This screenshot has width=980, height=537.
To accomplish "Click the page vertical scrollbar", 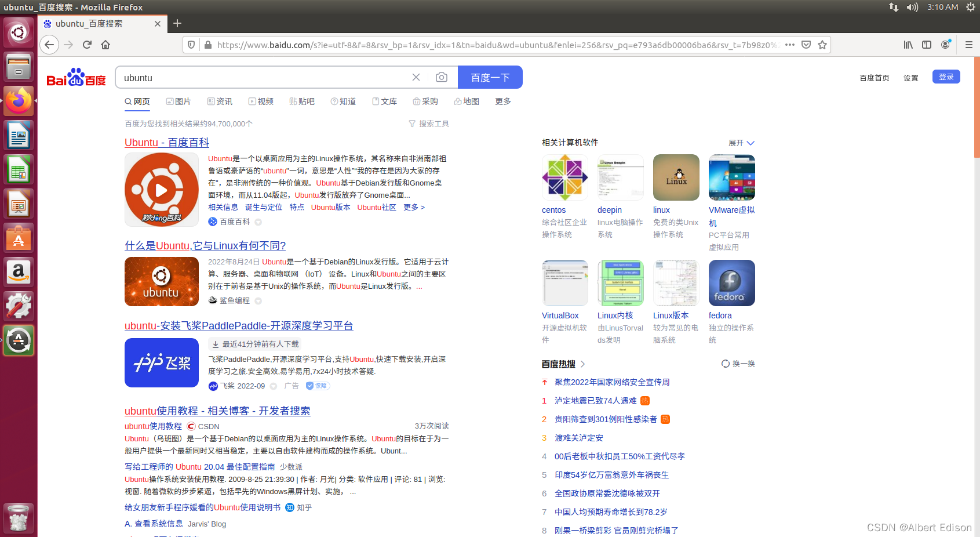I will (977, 107).
